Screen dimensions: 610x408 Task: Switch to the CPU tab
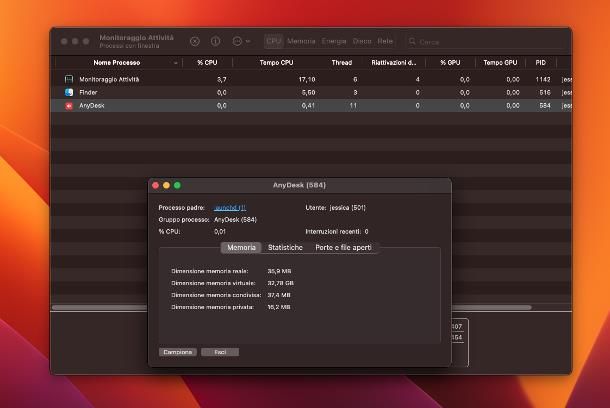273,41
